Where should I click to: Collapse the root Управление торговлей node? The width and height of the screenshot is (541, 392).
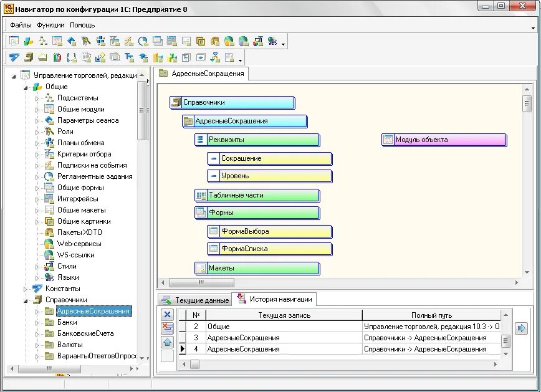pyautogui.click(x=14, y=77)
